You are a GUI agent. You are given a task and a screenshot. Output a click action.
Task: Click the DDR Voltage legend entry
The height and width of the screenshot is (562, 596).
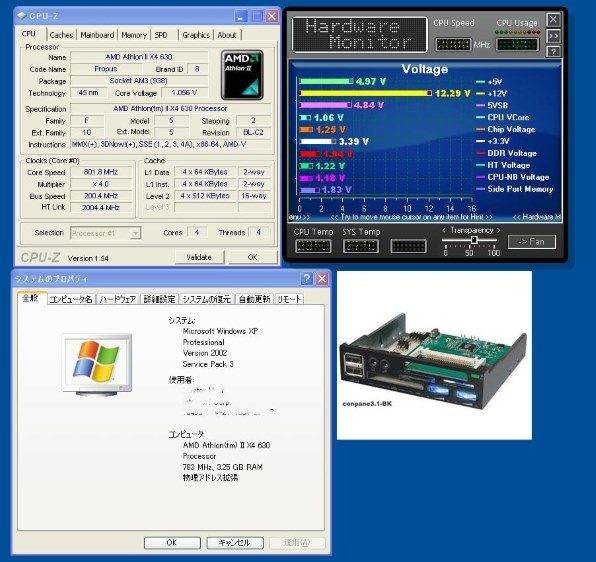click(506, 153)
